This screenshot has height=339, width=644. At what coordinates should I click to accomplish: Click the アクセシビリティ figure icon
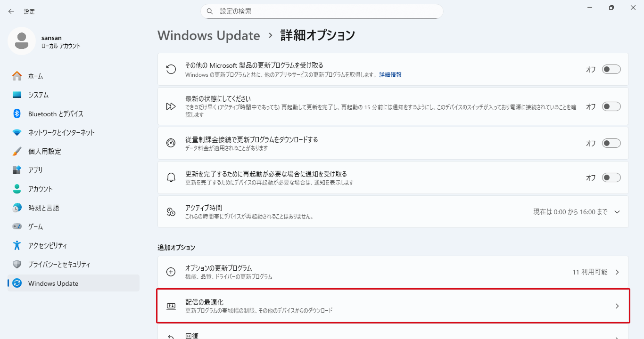tap(17, 245)
